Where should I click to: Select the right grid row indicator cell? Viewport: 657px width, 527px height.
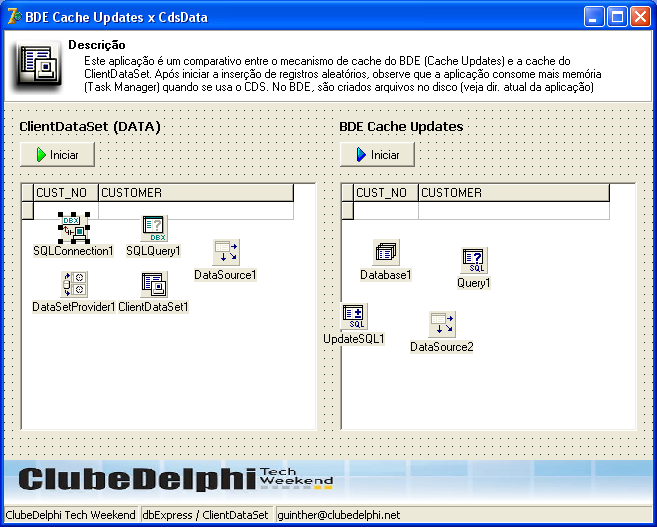click(348, 210)
